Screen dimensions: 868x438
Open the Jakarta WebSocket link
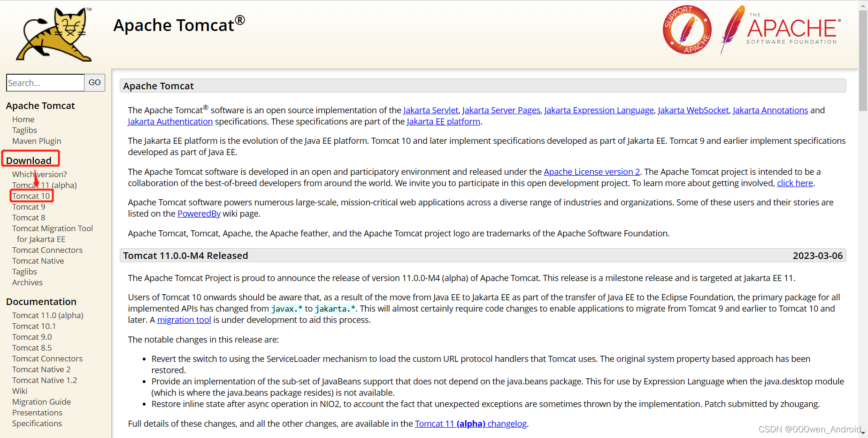tap(693, 110)
